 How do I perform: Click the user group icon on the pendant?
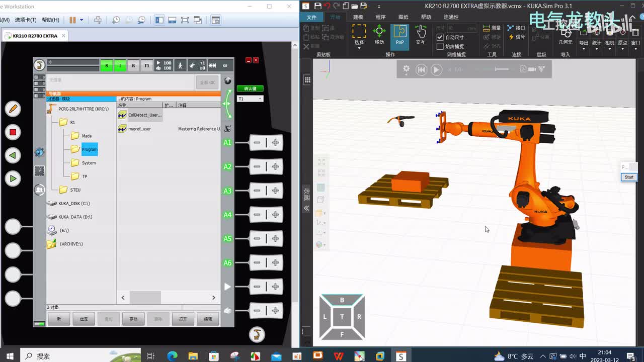pyautogui.click(x=39, y=190)
